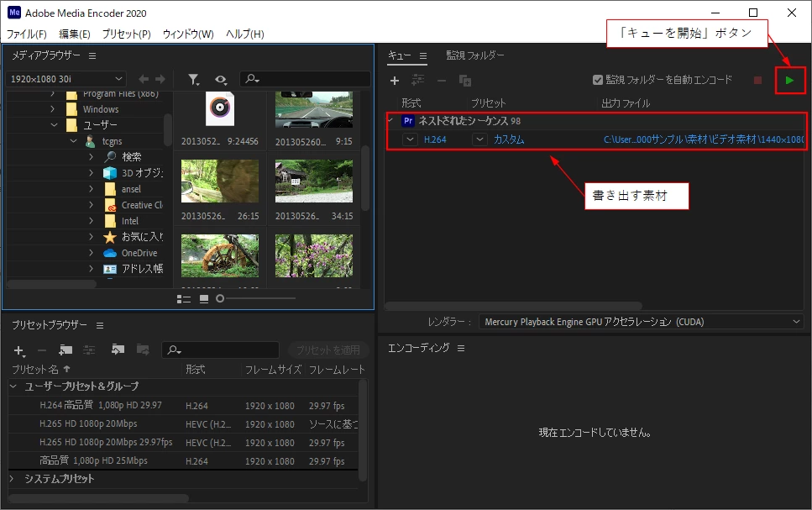Image resolution: width=812 pixels, height=510 pixels.
Task: Select the Creative Cl folder in tree
Action: pyautogui.click(x=141, y=205)
